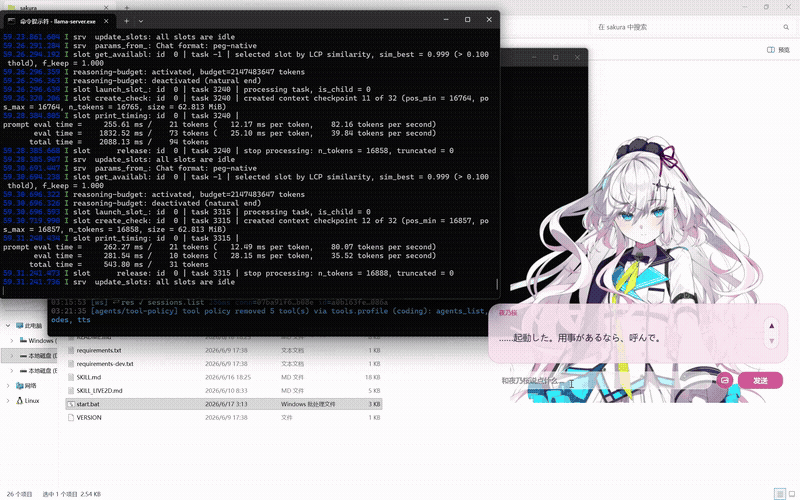Select the VERSION file
The image size is (800, 500).
tap(224, 417)
